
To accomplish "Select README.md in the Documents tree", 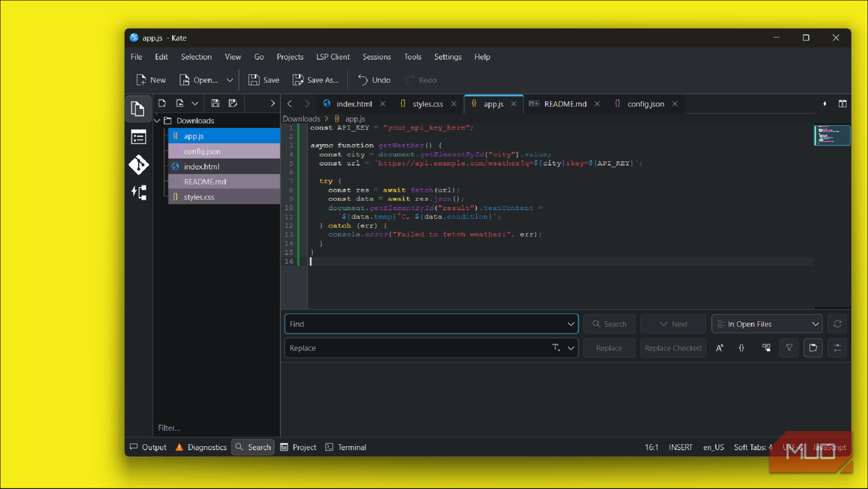I will click(224, 182).
